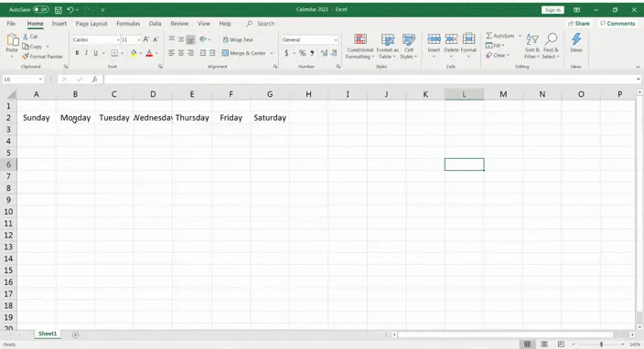
Task: Open the font size dropdown
Action: (138, 40)
